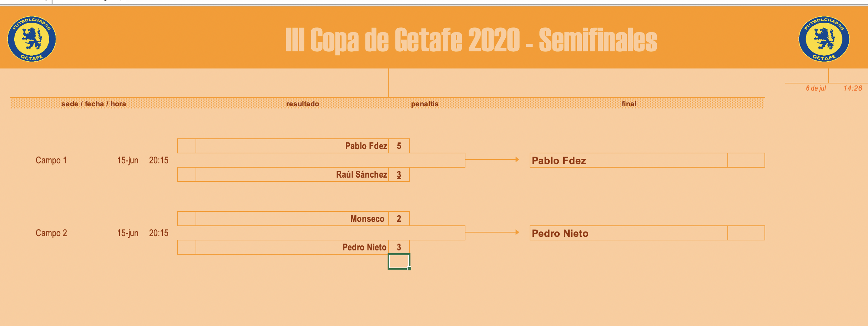Click the highlighted empty cell below Pedro Nieto's score

coord(399,261)
